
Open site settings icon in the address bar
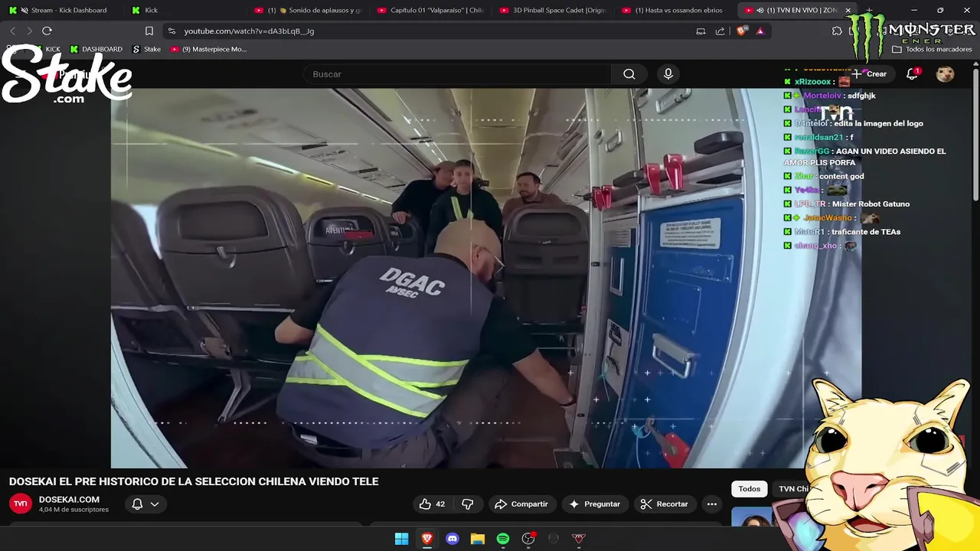tap(171, 31)
